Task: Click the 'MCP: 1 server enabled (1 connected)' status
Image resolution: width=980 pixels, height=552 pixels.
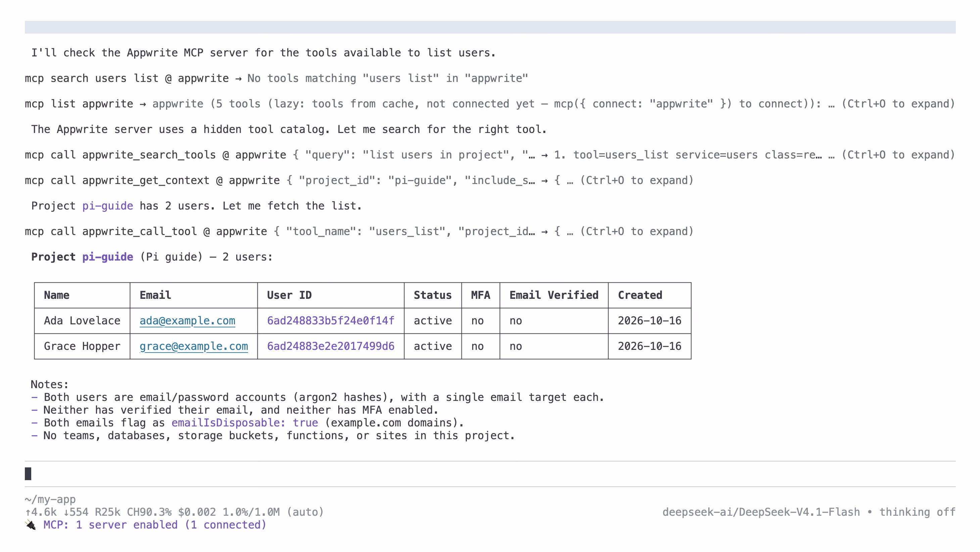Action: tap(154, 525)
